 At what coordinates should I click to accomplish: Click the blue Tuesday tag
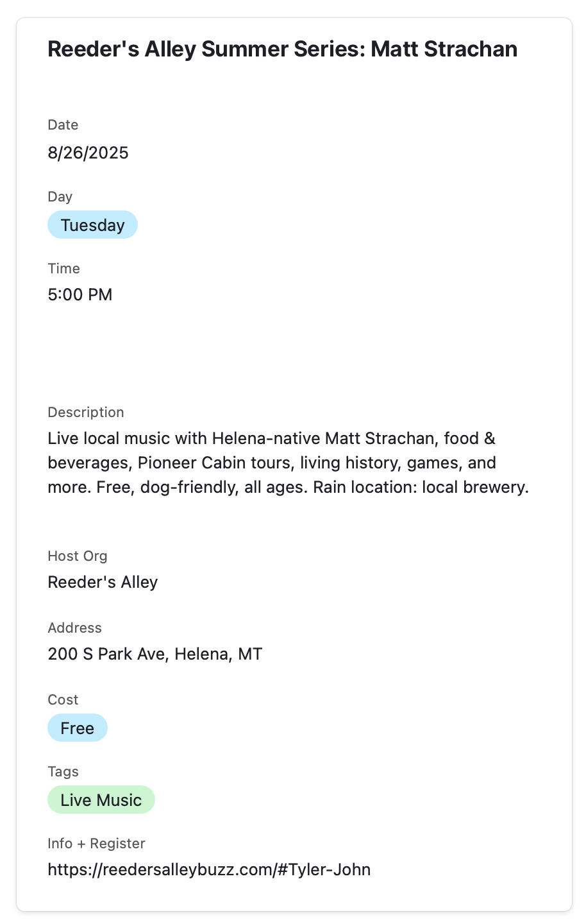(92, 225)
